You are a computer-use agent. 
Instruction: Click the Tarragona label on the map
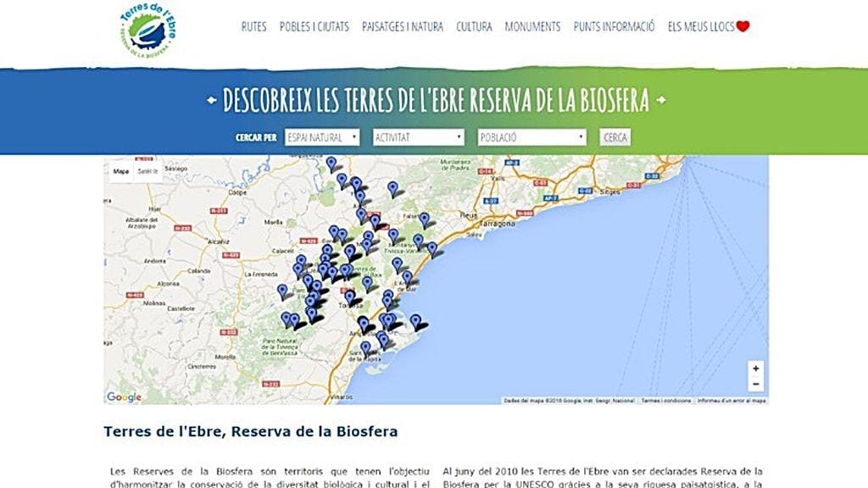click(x=497, y=224)
